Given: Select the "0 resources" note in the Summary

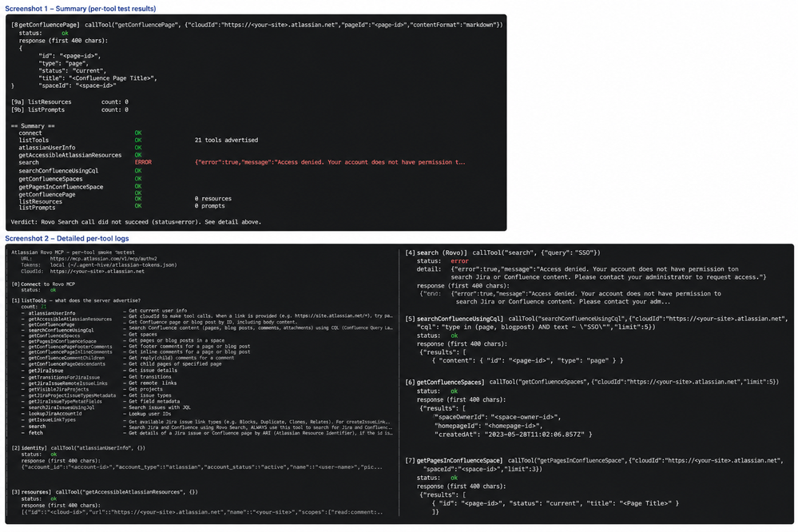Looking at the screenshot, I should tap(212, 199).
